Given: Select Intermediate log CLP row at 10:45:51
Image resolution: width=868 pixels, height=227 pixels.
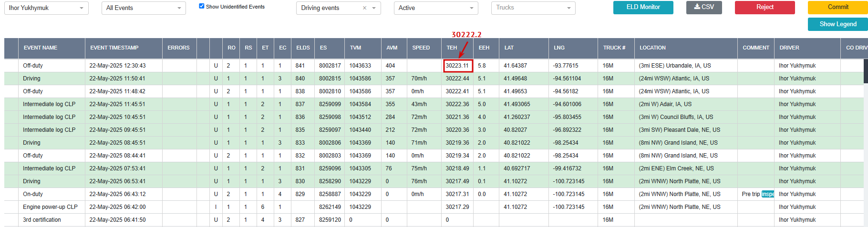Looking at the screenshot, I should tap(434, 117).
